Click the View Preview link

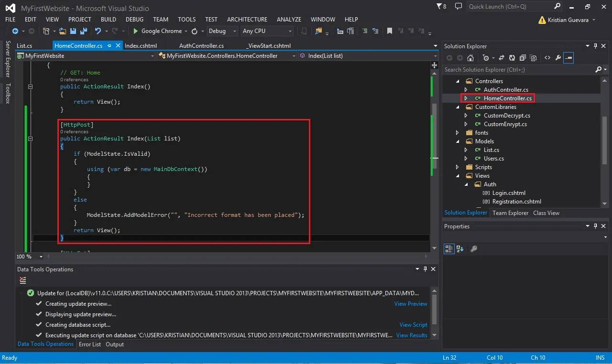click(411, 304)
